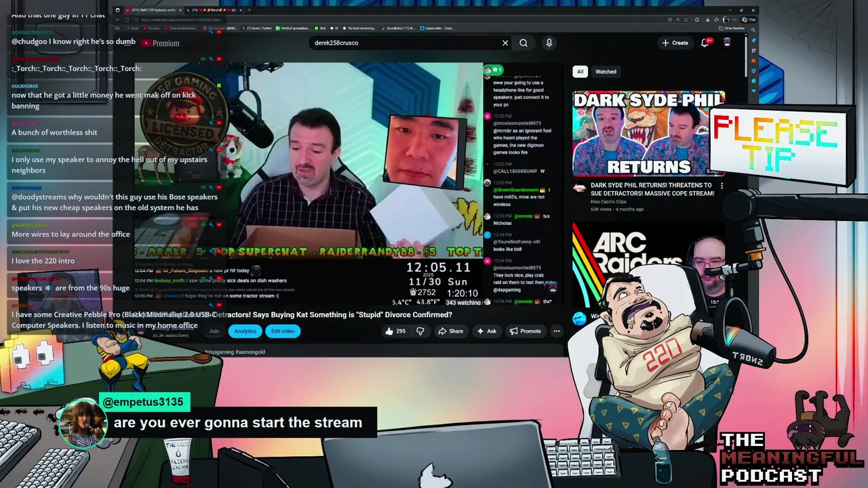
Task: Open Dark Syde Phil Returns thumbnail
Action: pyautogui.click(x=648, y=133)
